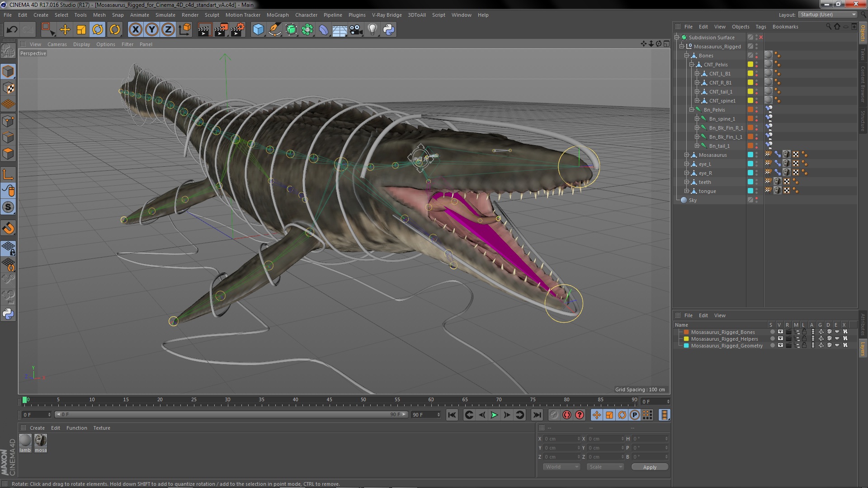Expand the CNT_tail_1 node
Viewport: 868px width, 488px height.
[697, 92]
